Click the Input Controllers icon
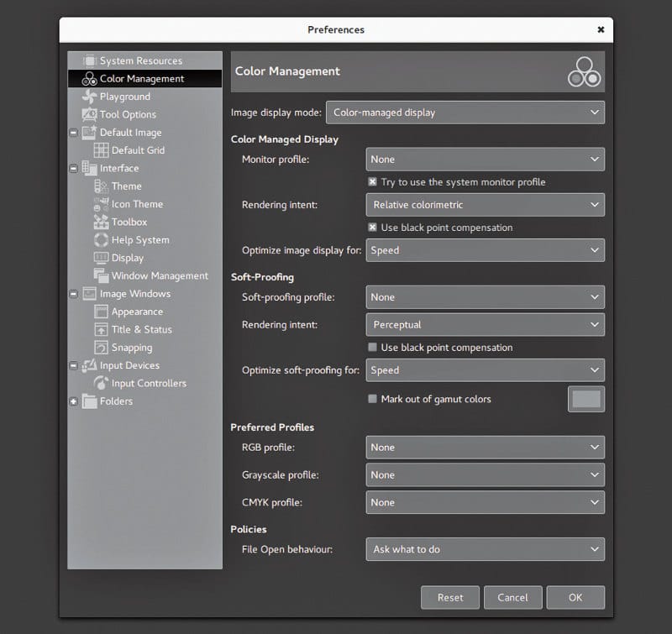Viewport: 672px width, 634px height. [x=101, y=384]
